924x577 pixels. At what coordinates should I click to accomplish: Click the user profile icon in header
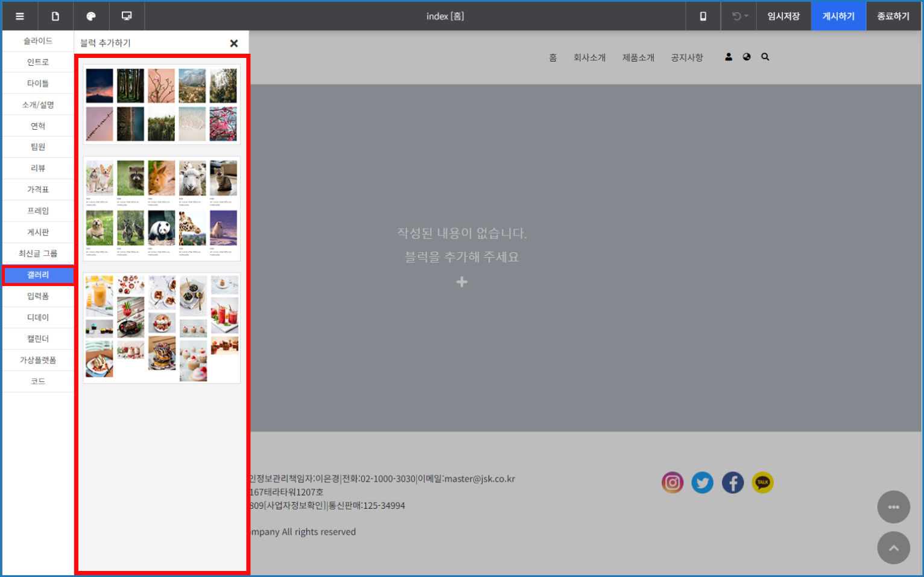point(729,57)
